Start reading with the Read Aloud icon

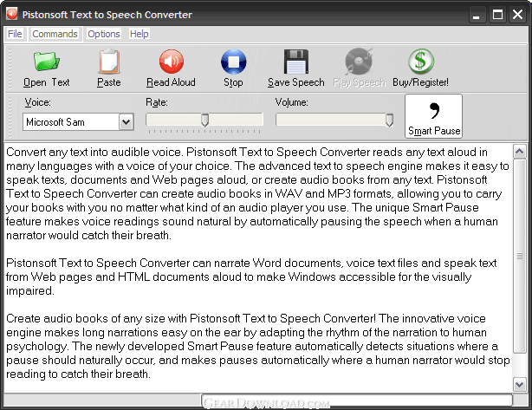172,62
